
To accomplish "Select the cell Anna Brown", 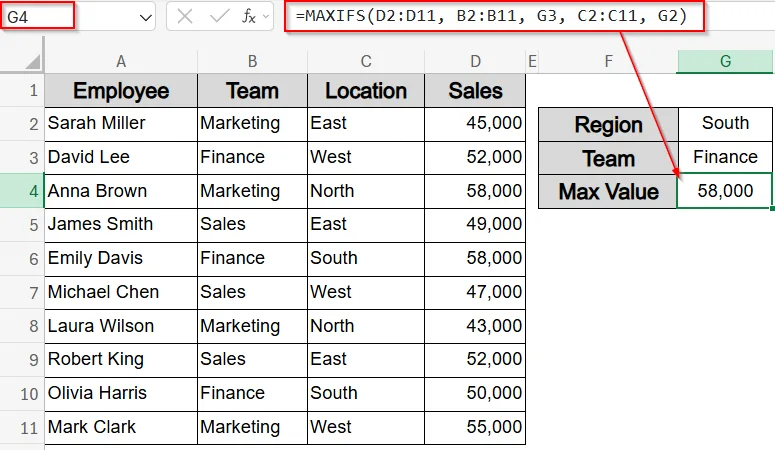I will (121, 191).
